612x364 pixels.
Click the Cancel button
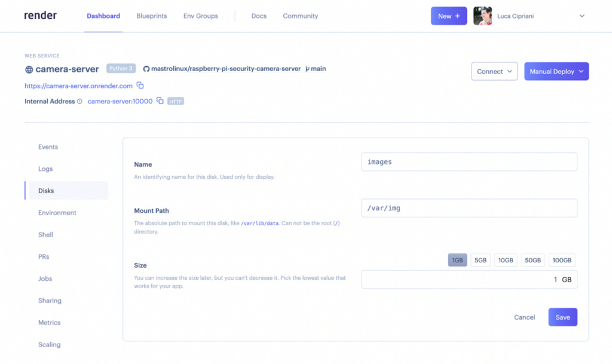tap(524, 317)
